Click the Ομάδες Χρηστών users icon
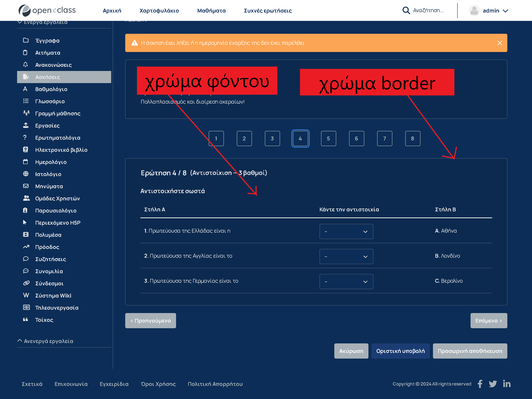 (x=26, y=198)
